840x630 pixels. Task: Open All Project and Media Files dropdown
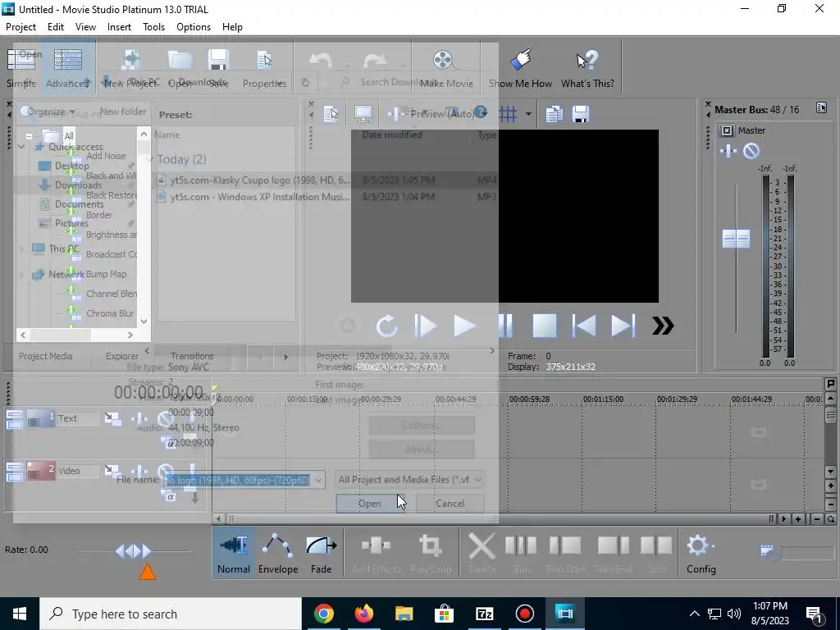409,479
